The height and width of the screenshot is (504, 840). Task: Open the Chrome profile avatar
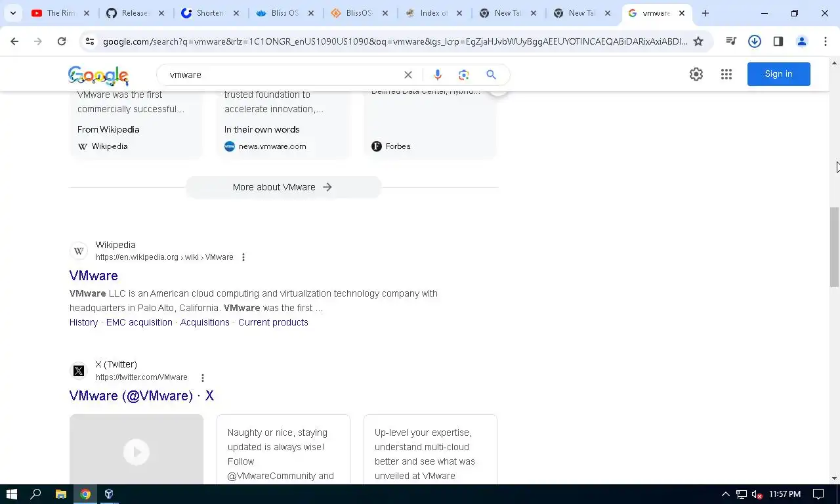tap(802, 41)
